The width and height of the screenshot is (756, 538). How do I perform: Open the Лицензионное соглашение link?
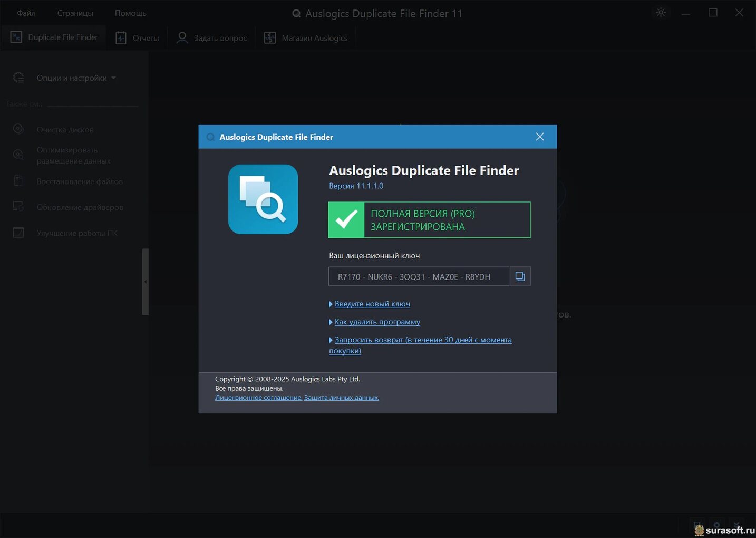258,398
